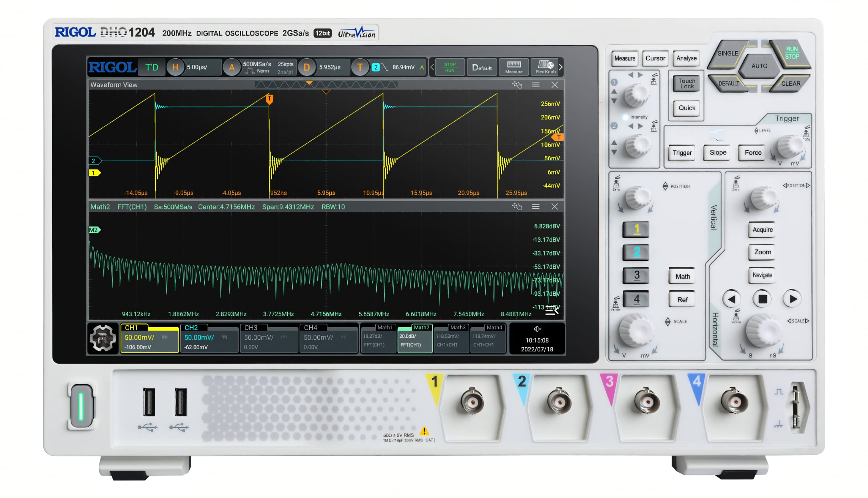Toggle the on-screen STOP RUN button
Screen dimensions: 868x498
point(450,67)
